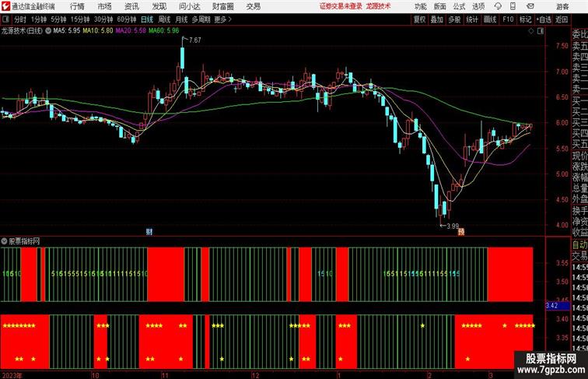The height and width of the screenshot is (379, 588).
Task: Click 龙源技术 stock name in title bar
Action: (378, 6)
